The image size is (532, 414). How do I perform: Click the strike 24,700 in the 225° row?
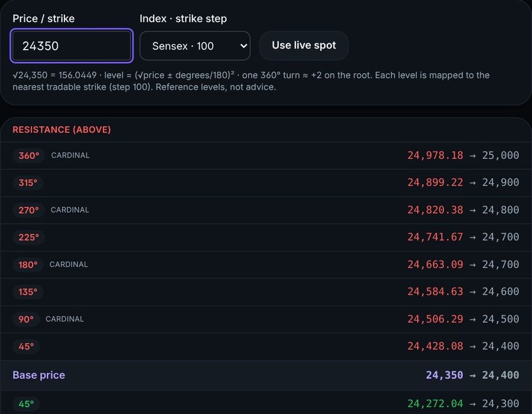(501, 237)
